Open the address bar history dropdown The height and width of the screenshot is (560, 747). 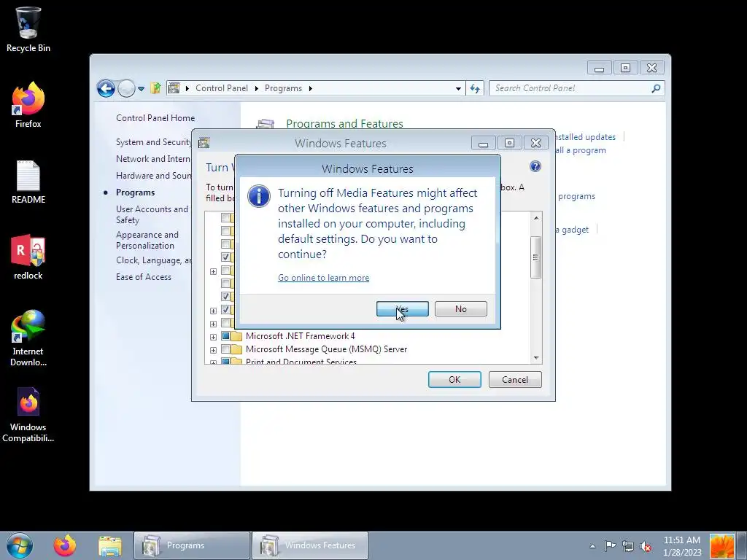(x=458, y=88)
